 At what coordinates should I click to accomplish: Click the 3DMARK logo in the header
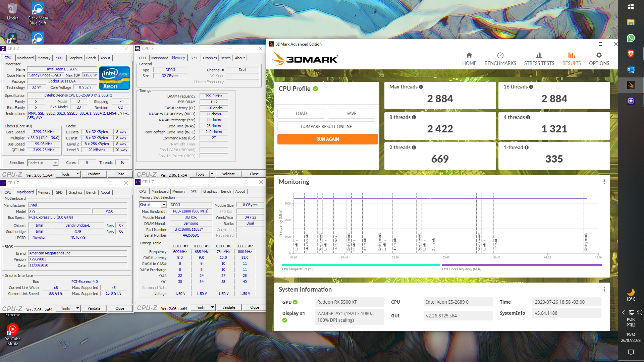click(x=305, y=59)
